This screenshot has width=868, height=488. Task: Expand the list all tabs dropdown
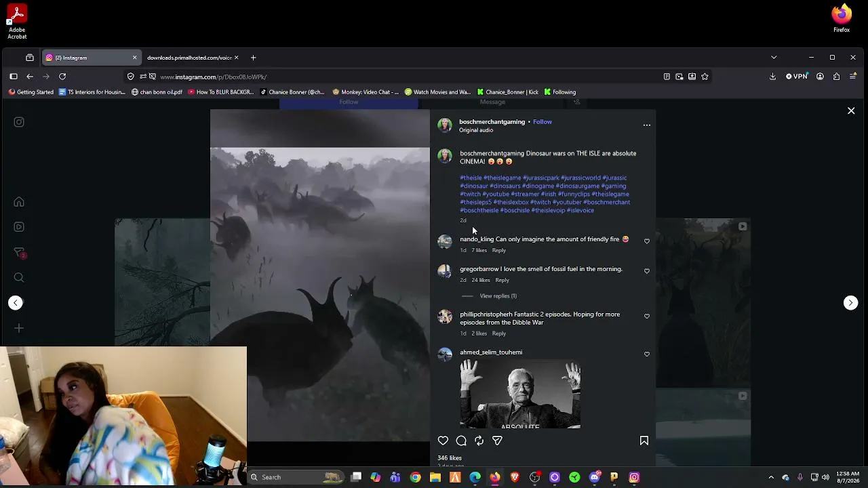click(x=774, y=58)
